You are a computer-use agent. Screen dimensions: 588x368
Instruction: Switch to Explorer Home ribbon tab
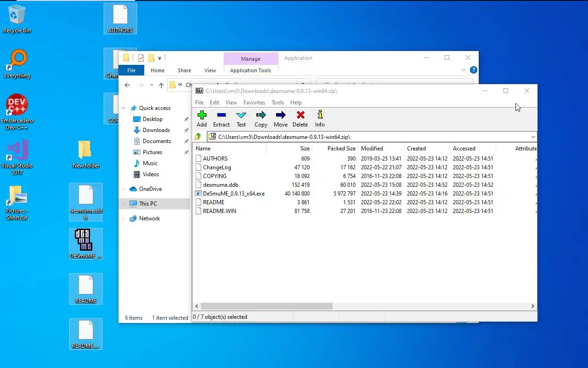pyautogui.click(x=158, y=70)
